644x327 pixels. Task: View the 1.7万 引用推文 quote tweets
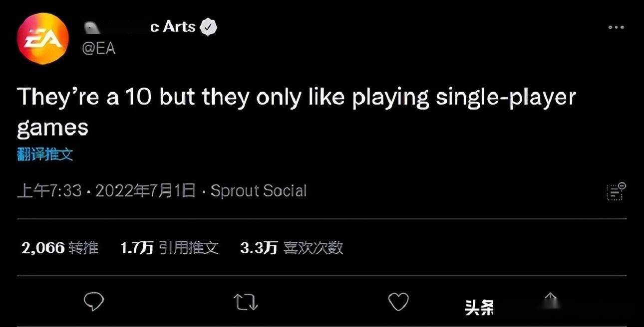coord(170,248)
